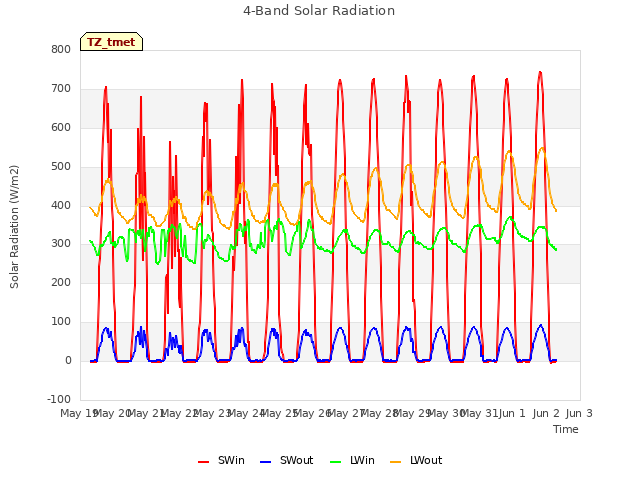
Task: Click the 300 y-axis tick label
Action: coord(61,243)
